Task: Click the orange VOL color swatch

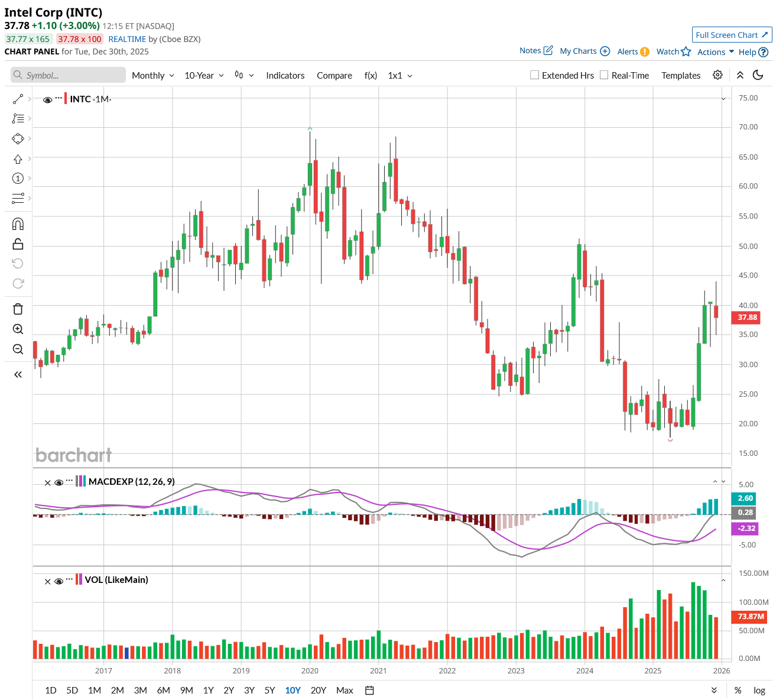Action: (x=77, y=579)
